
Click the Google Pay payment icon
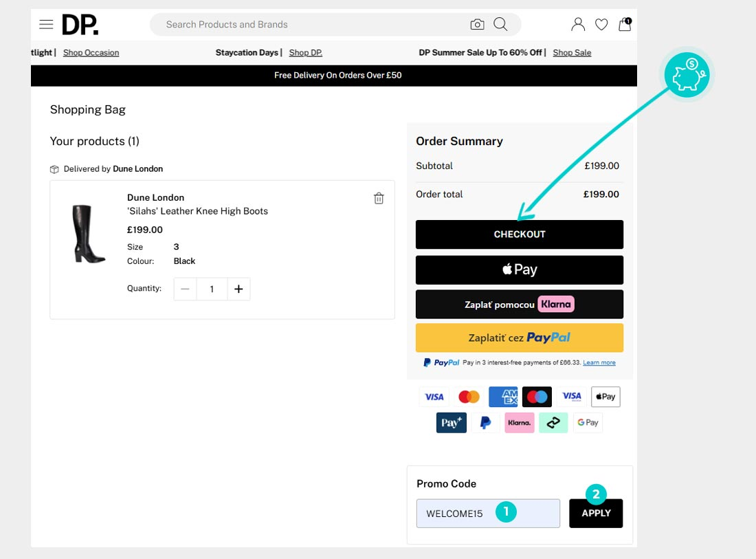point(588,423)
